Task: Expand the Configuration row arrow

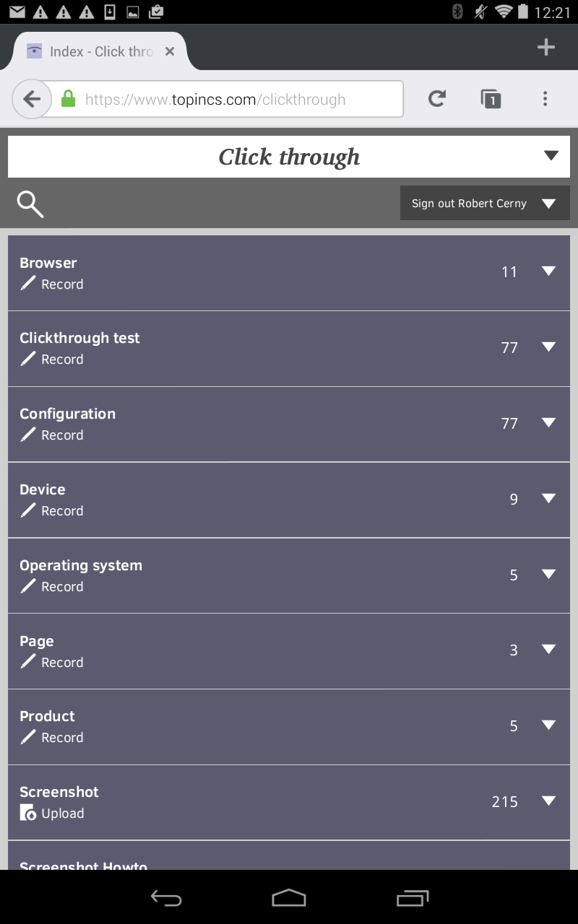Action: point(548,422)
